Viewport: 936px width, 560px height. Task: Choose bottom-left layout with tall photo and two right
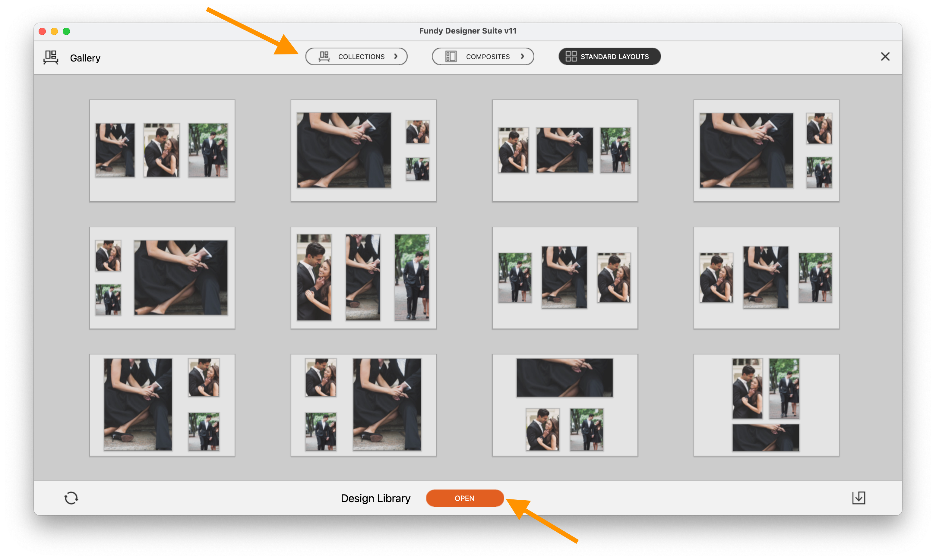pos(162,405)
